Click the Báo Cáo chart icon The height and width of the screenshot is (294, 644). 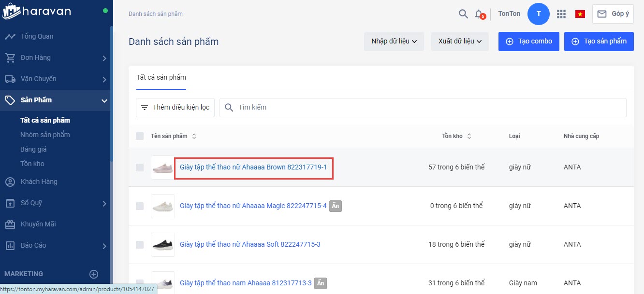coord(10,246)
